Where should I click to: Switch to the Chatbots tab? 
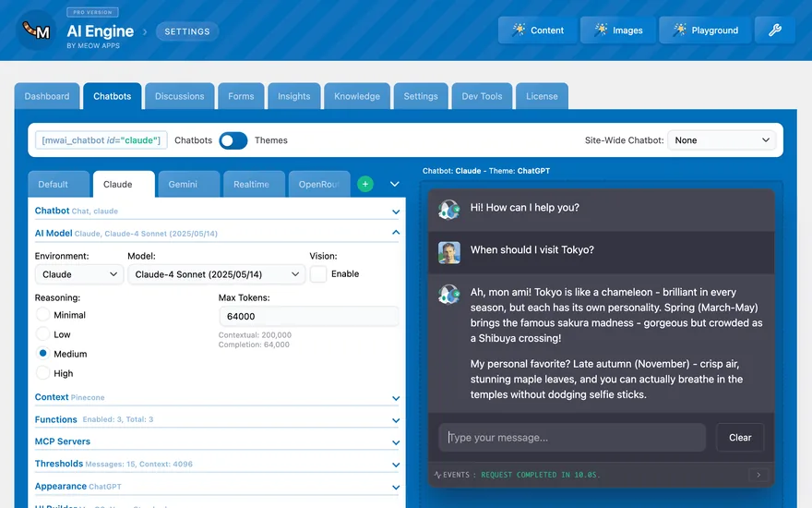[x=113, y=96]
